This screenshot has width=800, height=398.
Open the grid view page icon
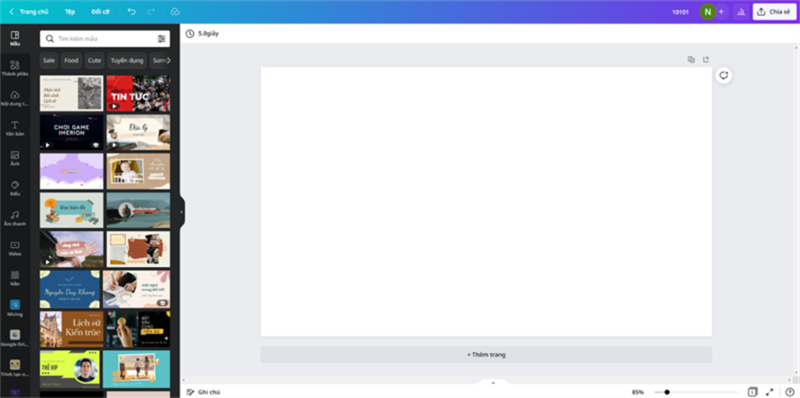coord(753,392)
